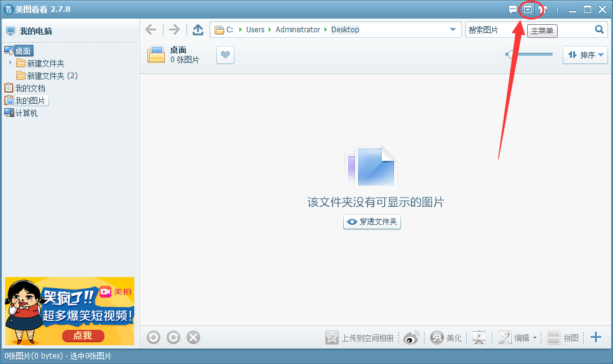This screenshot has height=364, width=613.
Task: Open the skin change icon in title bar
Action: 542,9
